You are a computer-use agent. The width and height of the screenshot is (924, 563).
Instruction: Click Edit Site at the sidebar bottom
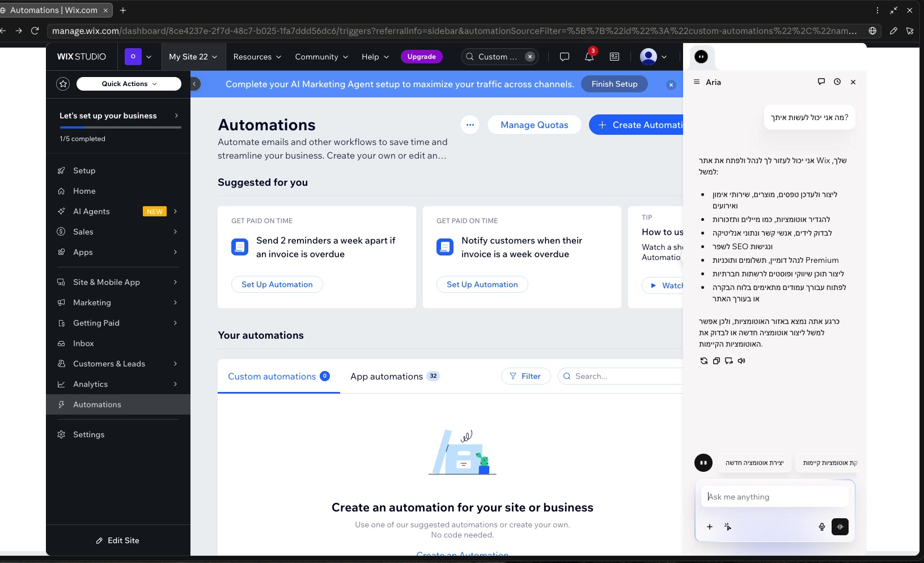click(118, 540)
